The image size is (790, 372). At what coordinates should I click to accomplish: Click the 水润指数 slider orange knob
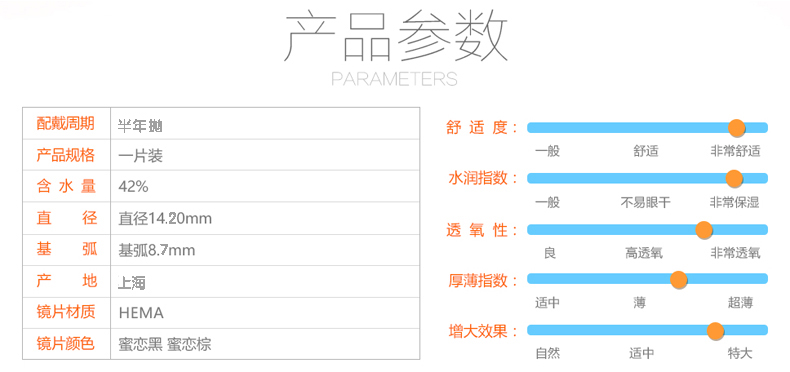735,178
